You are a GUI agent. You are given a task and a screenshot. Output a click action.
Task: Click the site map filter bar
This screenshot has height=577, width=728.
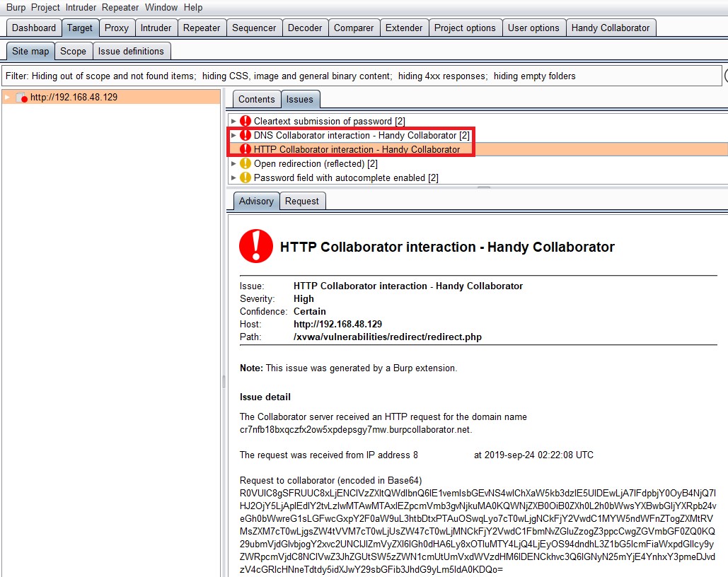coord(362,76)
